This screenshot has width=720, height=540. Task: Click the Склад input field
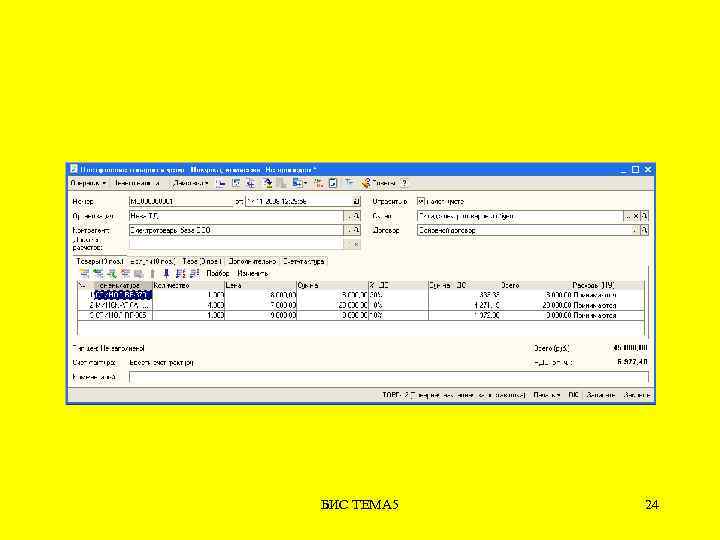click(x=520, y=215)
